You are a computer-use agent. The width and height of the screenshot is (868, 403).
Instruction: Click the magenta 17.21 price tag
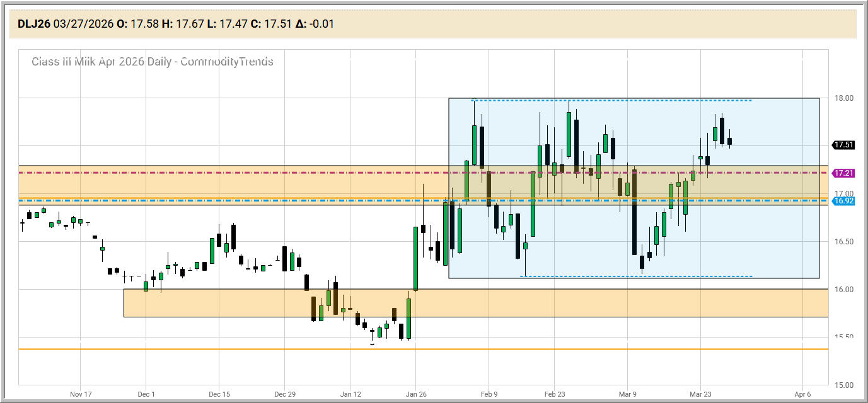(x=843, y=173)
